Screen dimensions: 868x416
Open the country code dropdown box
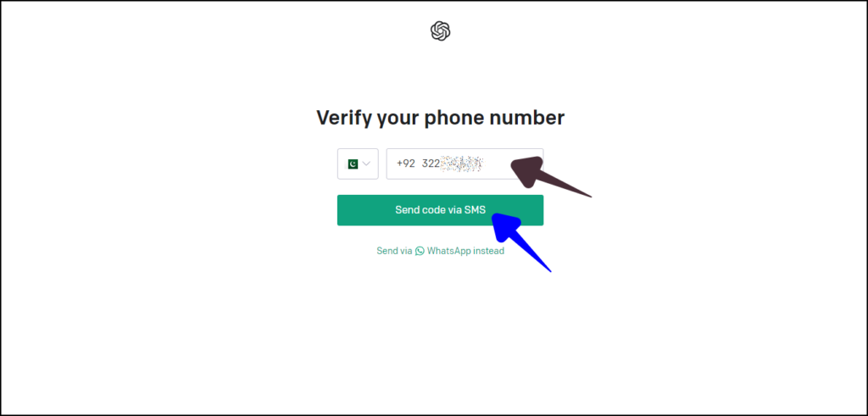[x=358, y=164]
